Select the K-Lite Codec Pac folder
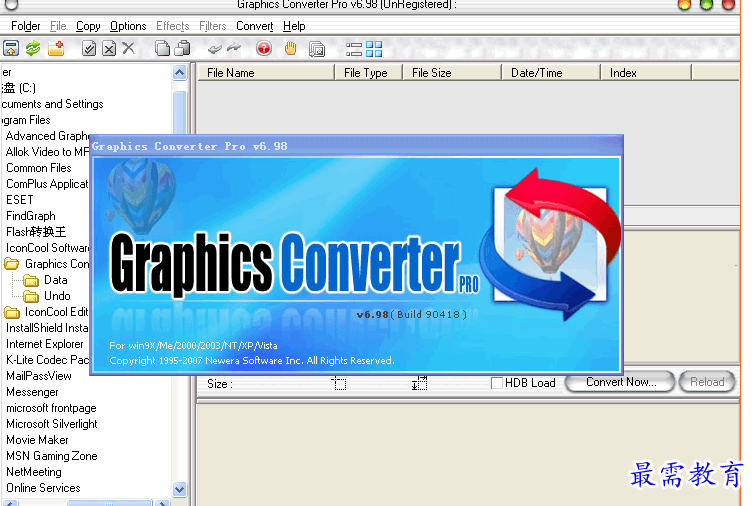The width and height of the screenshot is (752, 506). 47,360
